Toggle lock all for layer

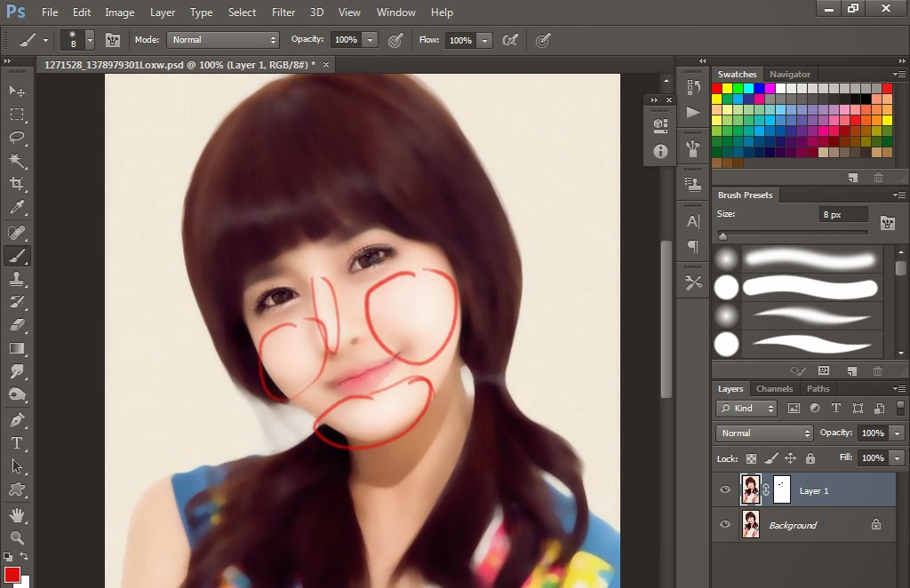(810, 458)
